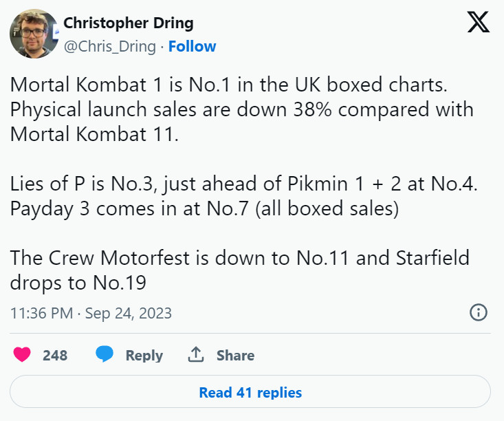
Task: Click the X logo icon
Action: 479,22
